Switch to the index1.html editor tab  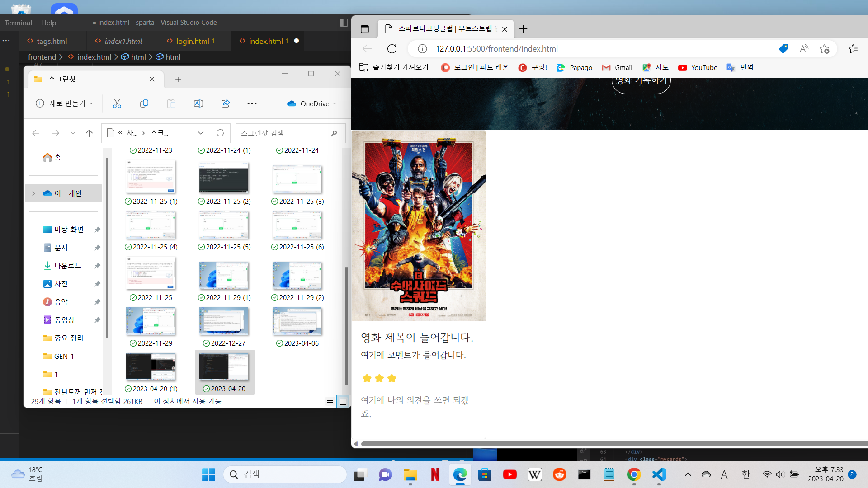click(123, 41)
